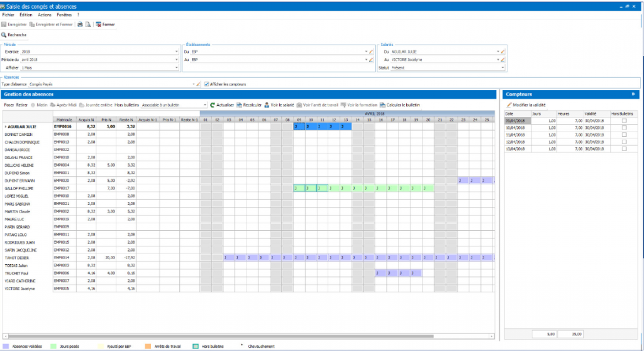Click the Journée entière icon

pyautogui.click(x=82, y=105)
